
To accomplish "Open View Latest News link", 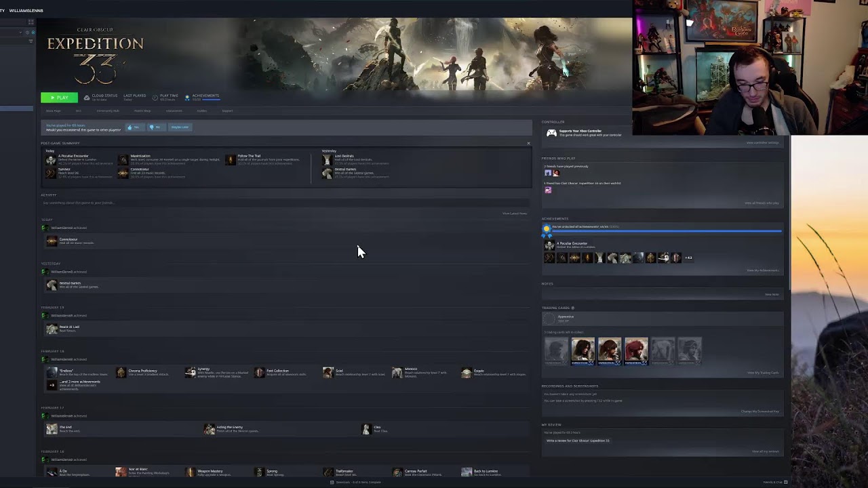I will (515, 213).
